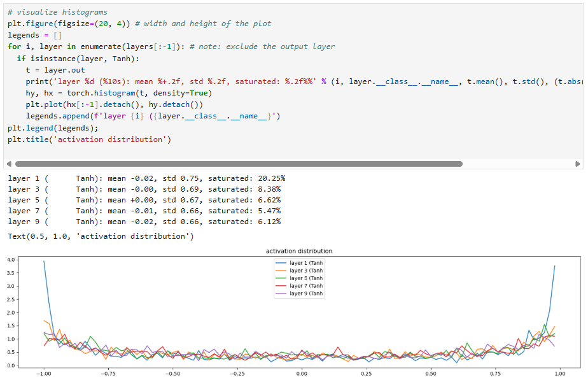
Task: Click the code cell's scroll-left arrow
Action: click(8, 164)
